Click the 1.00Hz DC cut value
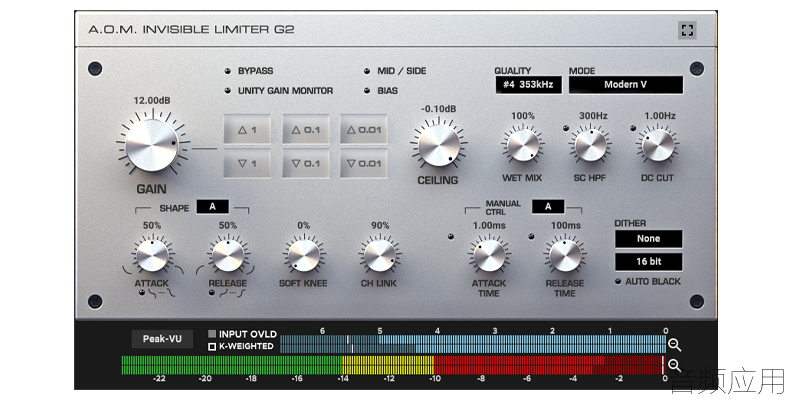The image size is (792, 400). tap(660, 116)
